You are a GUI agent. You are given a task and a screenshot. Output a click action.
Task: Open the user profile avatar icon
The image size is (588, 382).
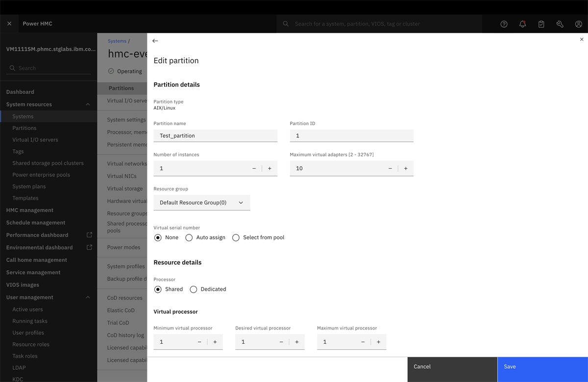[x=578, y=24]
